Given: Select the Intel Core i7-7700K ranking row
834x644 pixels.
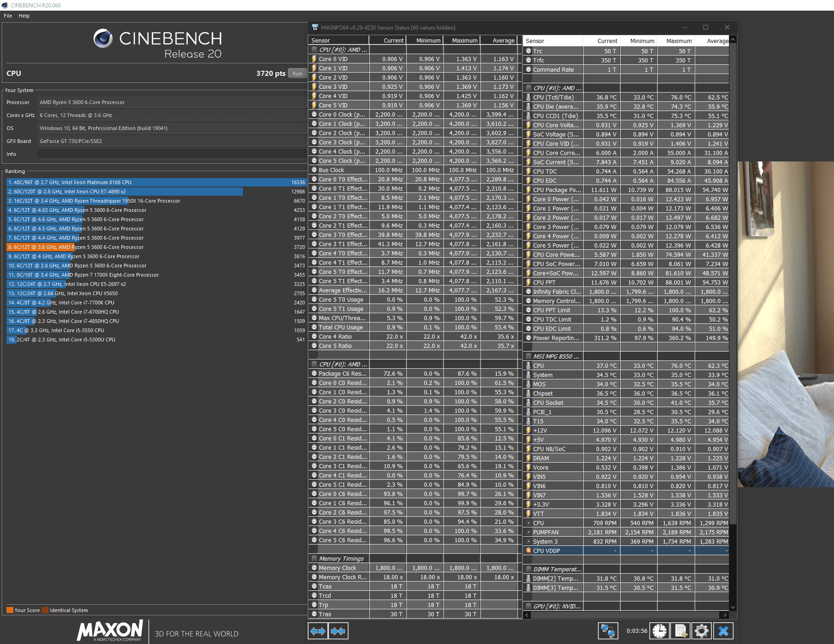Looking at the screenshot, I should click(156, 303).
